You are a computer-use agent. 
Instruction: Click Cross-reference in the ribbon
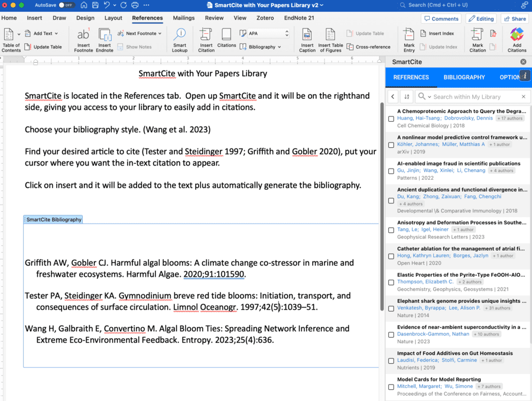click(368, 47)
